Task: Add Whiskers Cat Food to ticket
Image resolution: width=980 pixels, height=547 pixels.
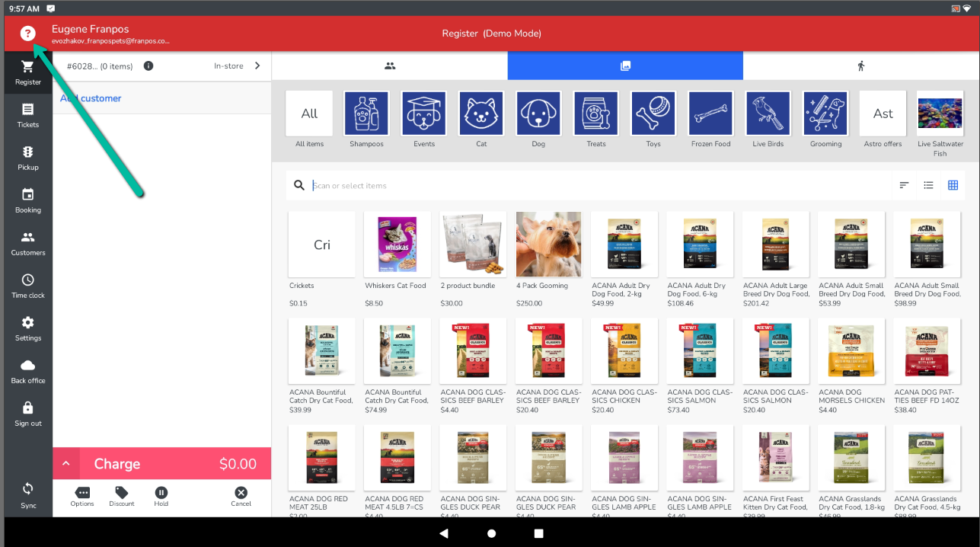Action: pyautogui.click(x=397, y=260)
